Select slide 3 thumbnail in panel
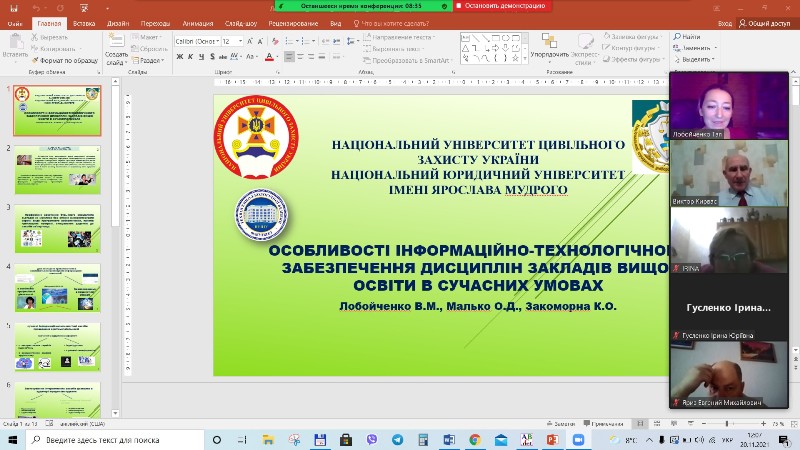The height and width of the screenshot is (450, 800). [x=56, y=228]
